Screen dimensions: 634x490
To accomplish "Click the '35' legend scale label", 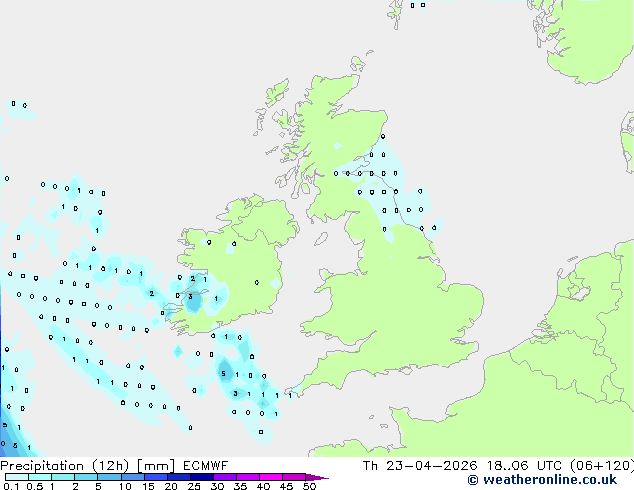I will click(x=240, y=486).
